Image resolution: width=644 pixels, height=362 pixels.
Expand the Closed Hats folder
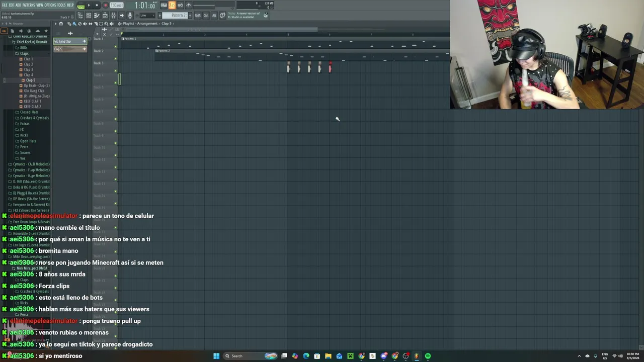click(28, 112)
